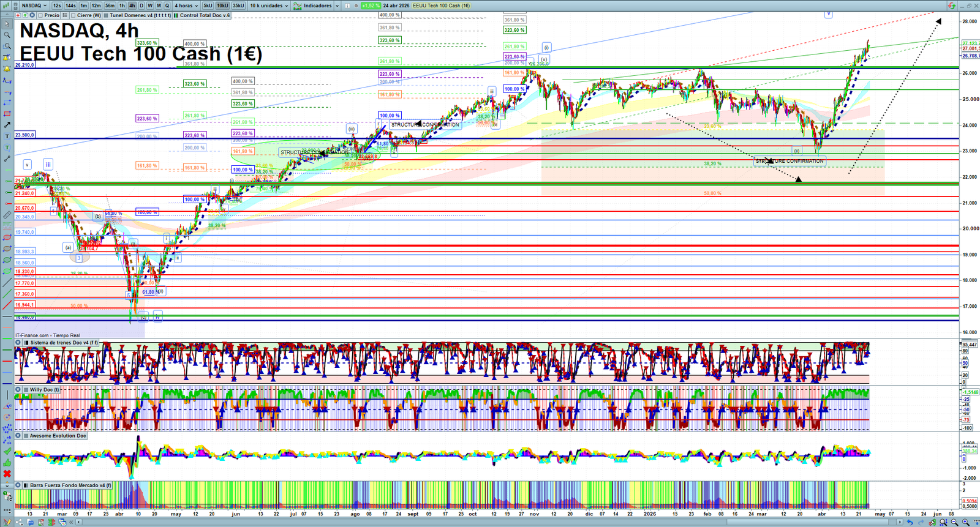The height and width of the screenshot is (527, 980).
Task: Select the 35kU bar count button
Action: (238, 6)
